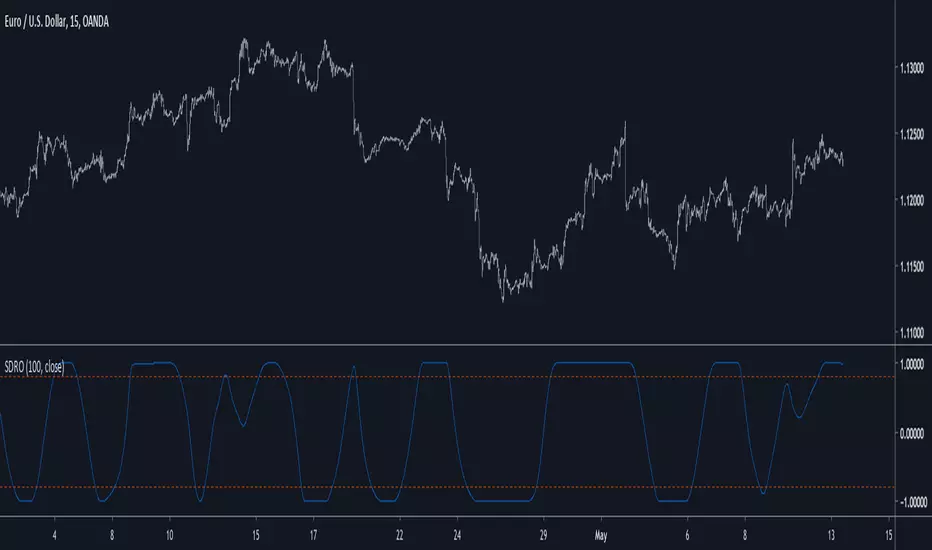Image resolution: width=932 pixels, height=550 pixels.
Task: Select date 13 on time axis
Action: coord(831,535)
